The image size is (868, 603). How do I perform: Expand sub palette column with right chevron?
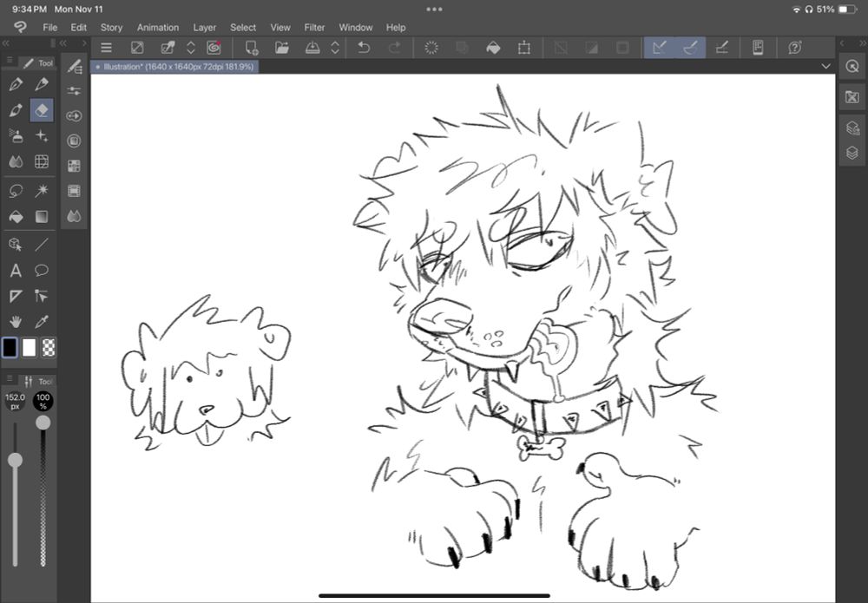84,43
